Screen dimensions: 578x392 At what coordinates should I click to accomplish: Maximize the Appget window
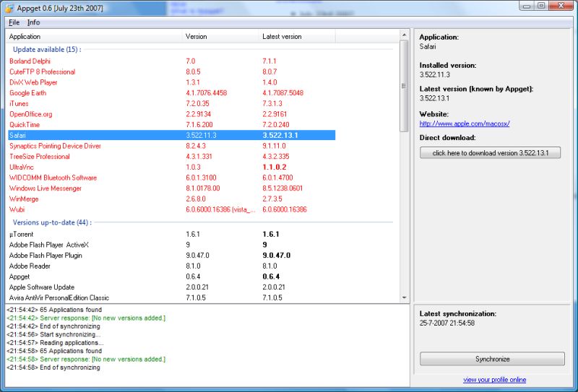[x=541, y=6]
